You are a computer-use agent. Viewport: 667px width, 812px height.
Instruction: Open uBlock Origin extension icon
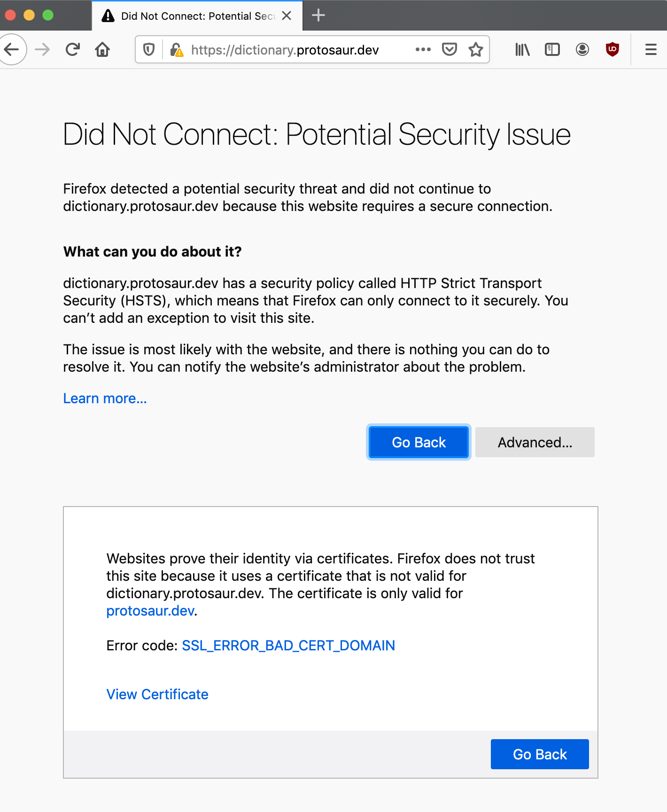(x=613, y=49)
